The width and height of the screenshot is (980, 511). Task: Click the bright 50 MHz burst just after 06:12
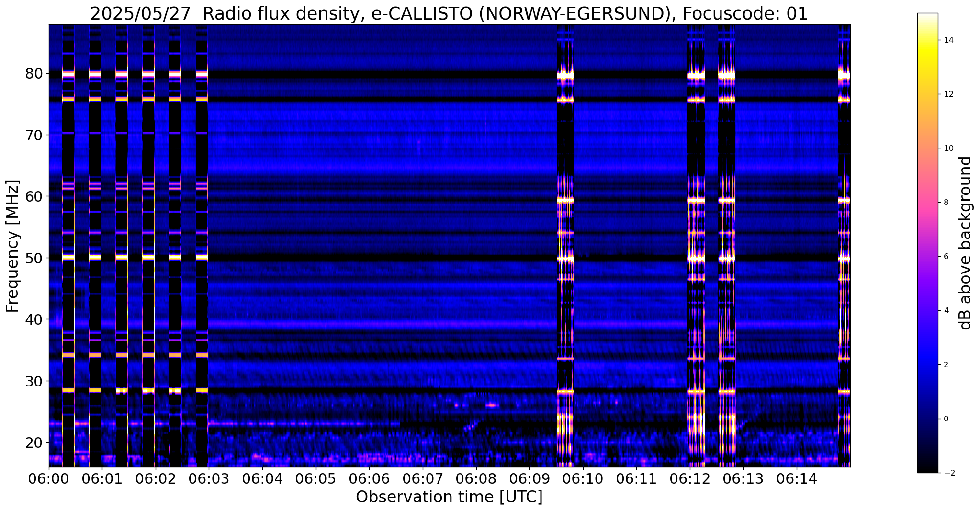click(696, 259)
